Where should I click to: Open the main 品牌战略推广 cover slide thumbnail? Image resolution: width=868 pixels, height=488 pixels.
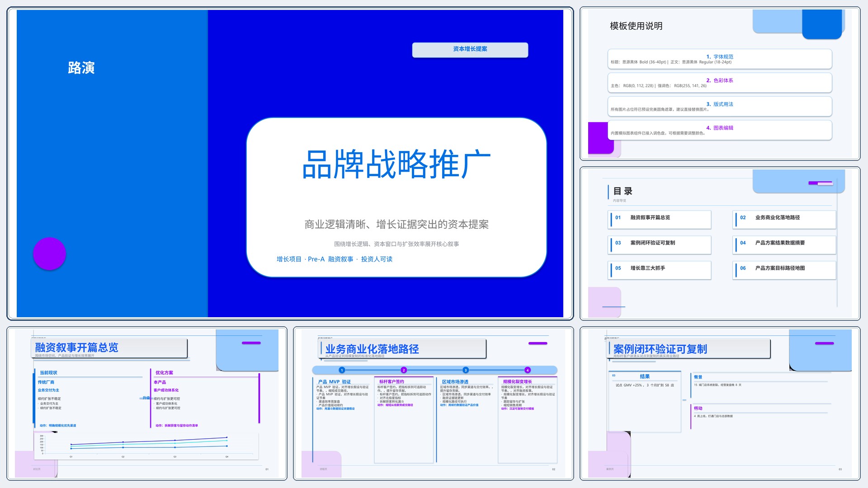[x=290, y=164]
